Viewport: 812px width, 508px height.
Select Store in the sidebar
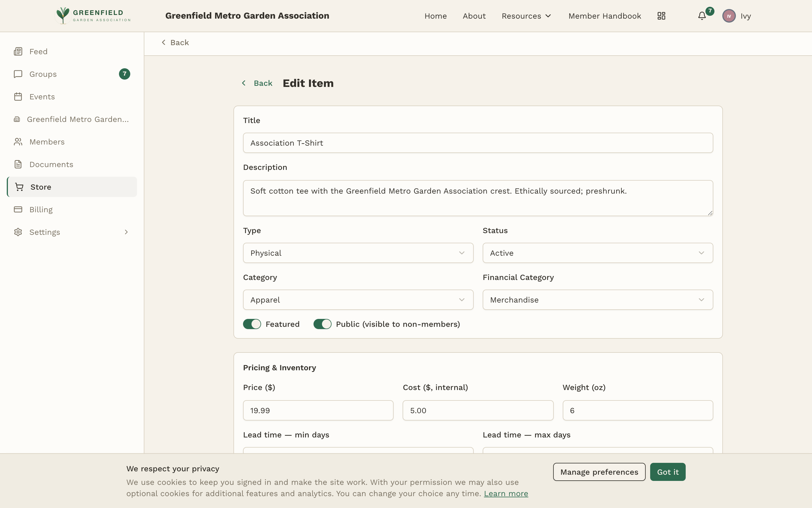coord(72,187)
